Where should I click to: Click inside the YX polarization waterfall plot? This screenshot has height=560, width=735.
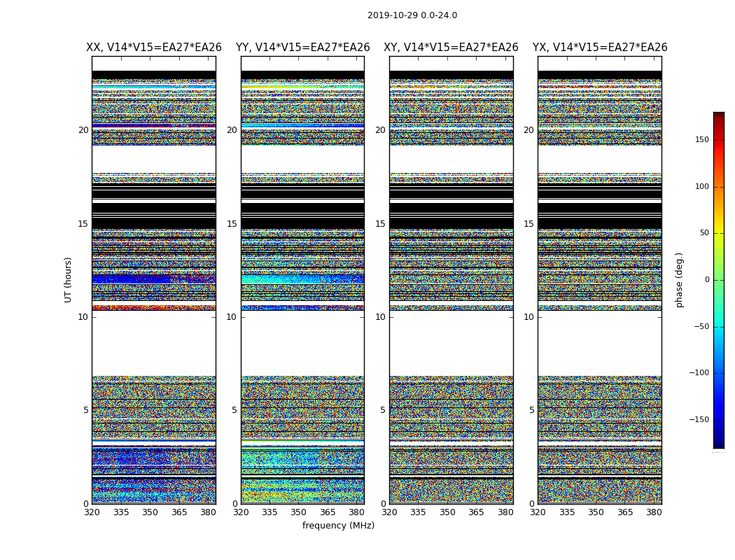coord(600,280)
